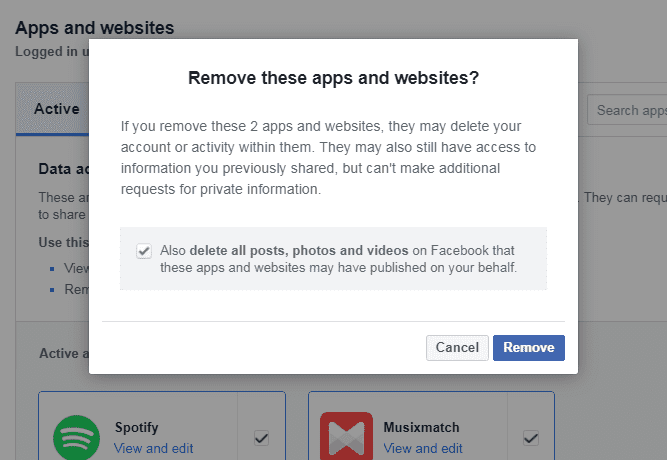Open Spotify's View and edit link
The image size is (667, 460).
click(x=154, y=448)
